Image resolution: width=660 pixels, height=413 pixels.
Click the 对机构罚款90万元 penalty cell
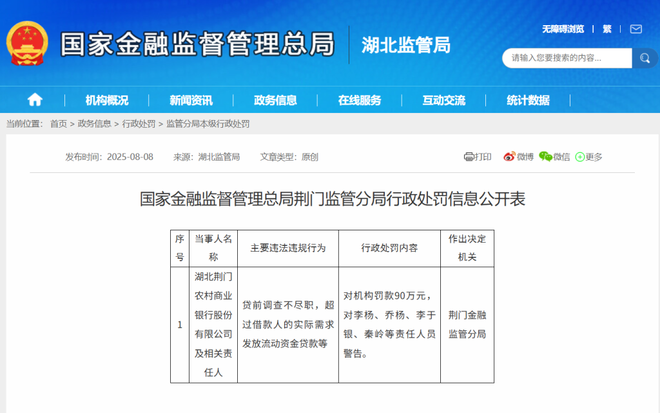[389, 325]
